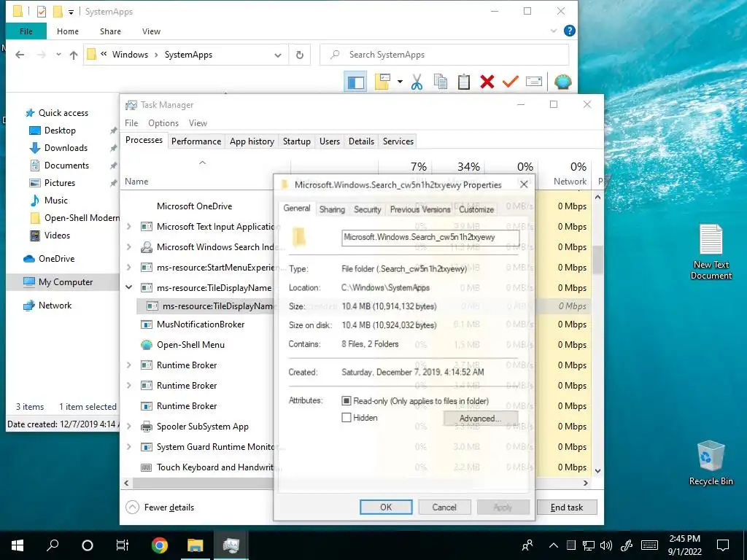The image size is (747, 560).
Task: Click the volume speaker tray icon
Action: coord(606,545)
